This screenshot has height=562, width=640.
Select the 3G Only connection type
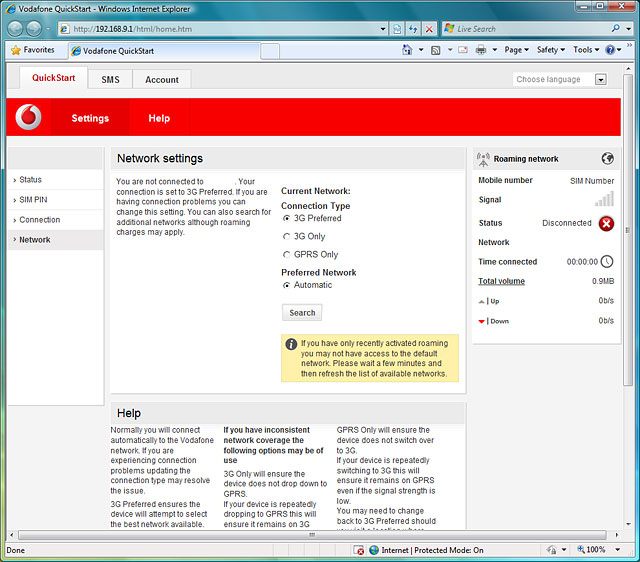point(287,237)
